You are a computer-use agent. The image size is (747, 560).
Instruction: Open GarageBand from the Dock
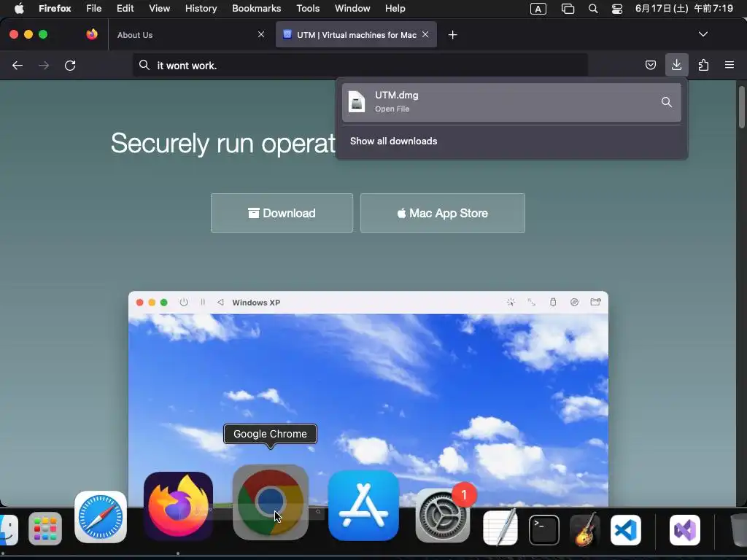pos(585,529)
